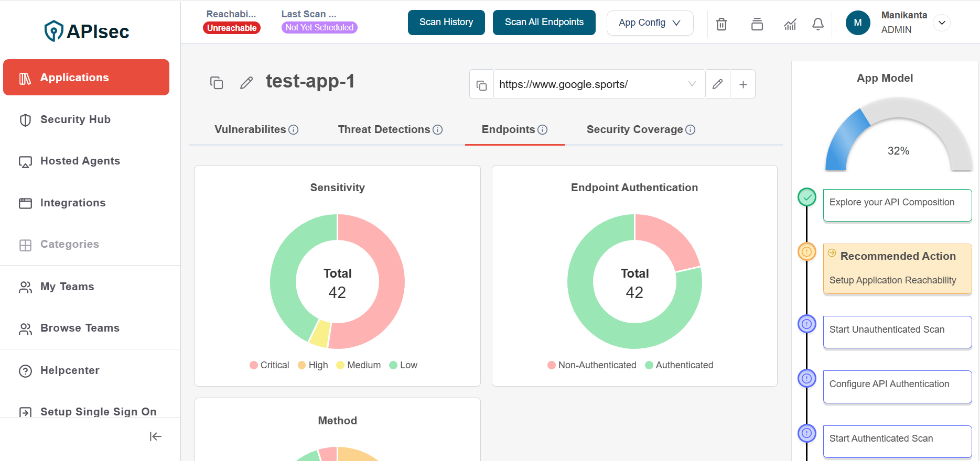
Task: Edit the URL with pencil icon
Action: (x=717, y=84)
